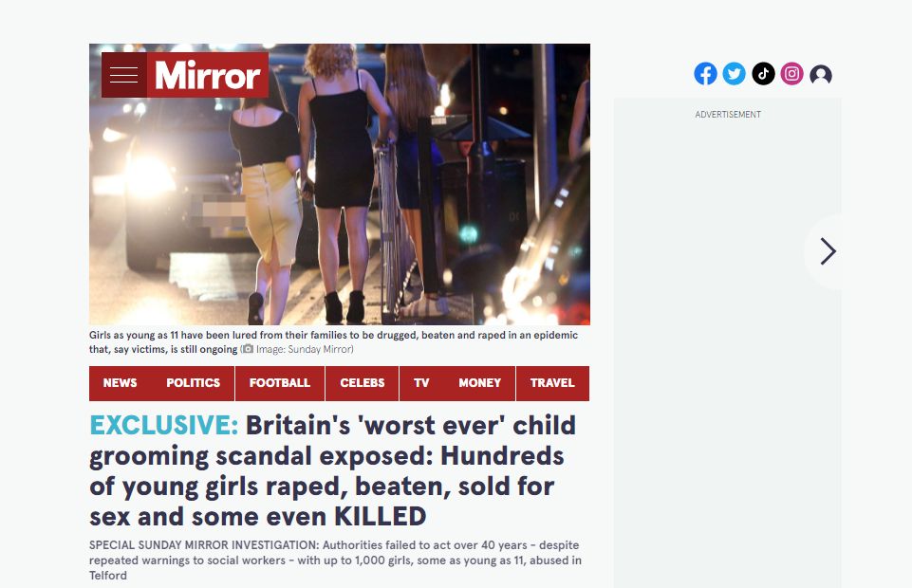Click the user profile account icon
The width and height of the screenshot is (912, 588).
point(821,74)
